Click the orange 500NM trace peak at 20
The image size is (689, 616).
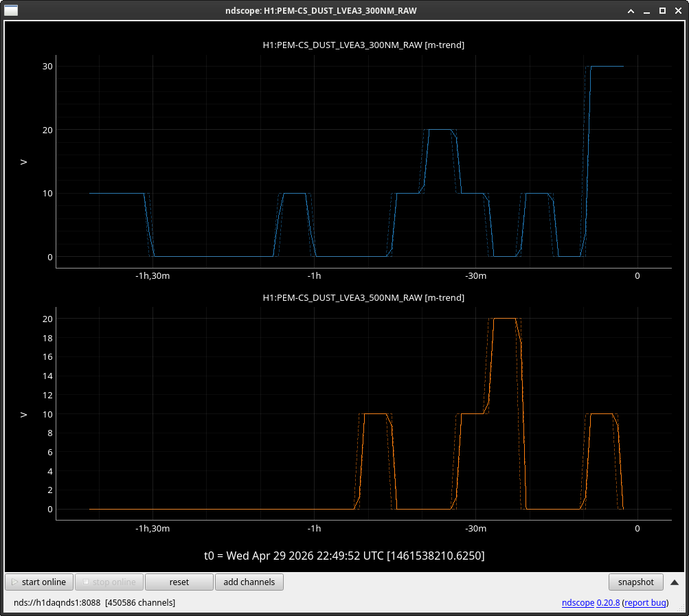pyautogui.click(x=504, y=319)
